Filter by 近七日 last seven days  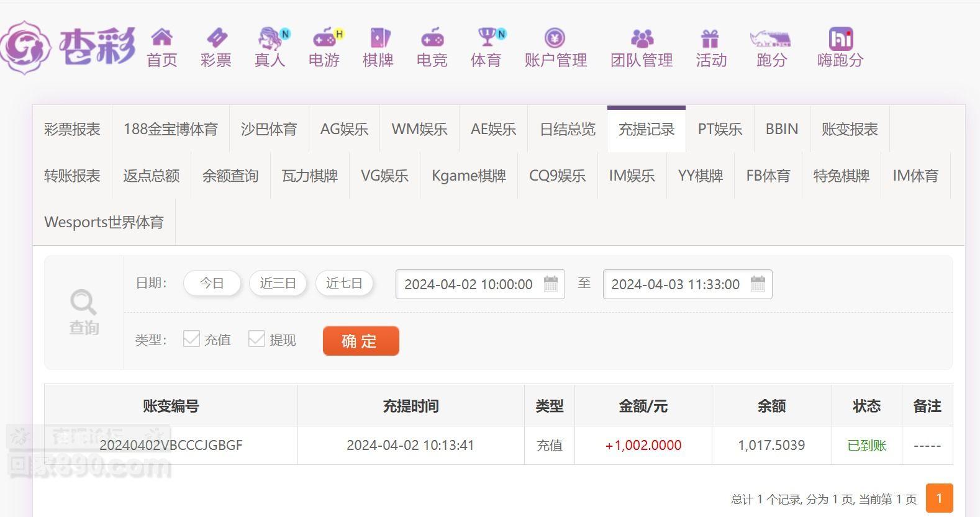click(x=344, y=284)
